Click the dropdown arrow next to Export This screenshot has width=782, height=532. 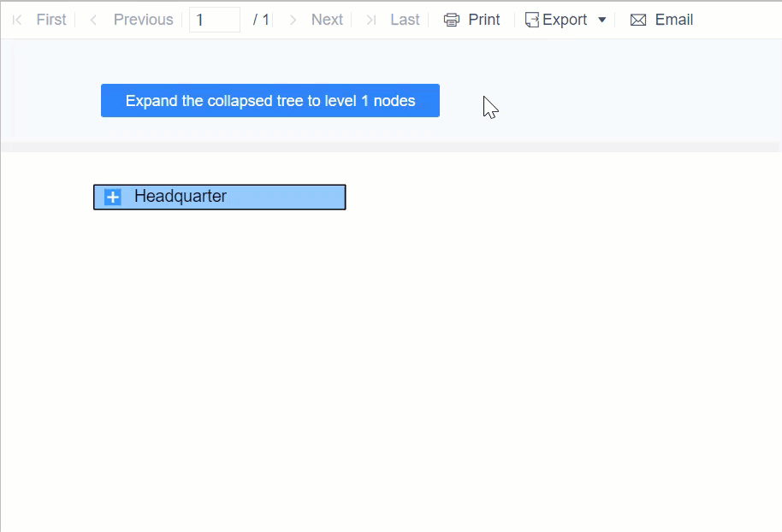(x=601, y=19)
